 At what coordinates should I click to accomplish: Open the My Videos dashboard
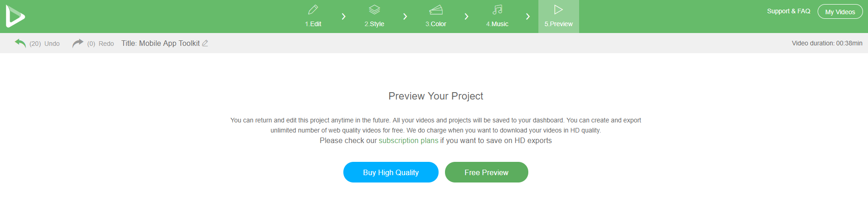(840, 12)
